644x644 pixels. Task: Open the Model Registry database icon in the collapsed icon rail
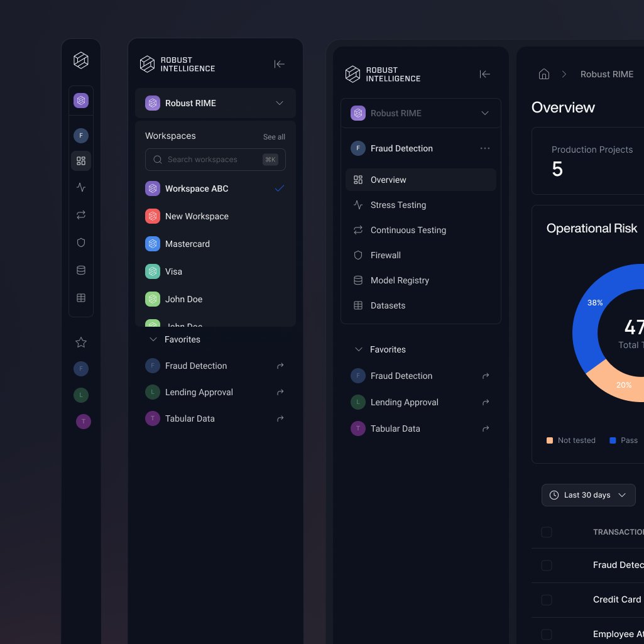pos(81,270)
